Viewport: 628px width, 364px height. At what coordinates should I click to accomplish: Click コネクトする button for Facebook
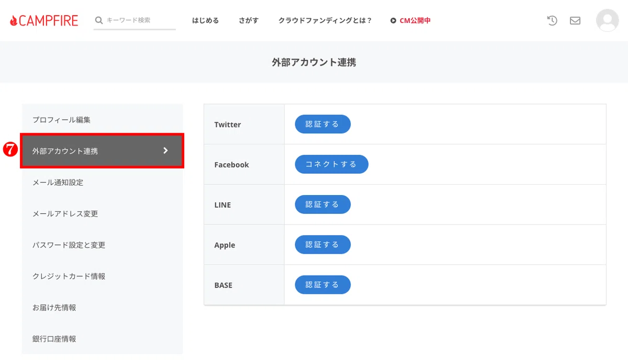pos(331,164)
